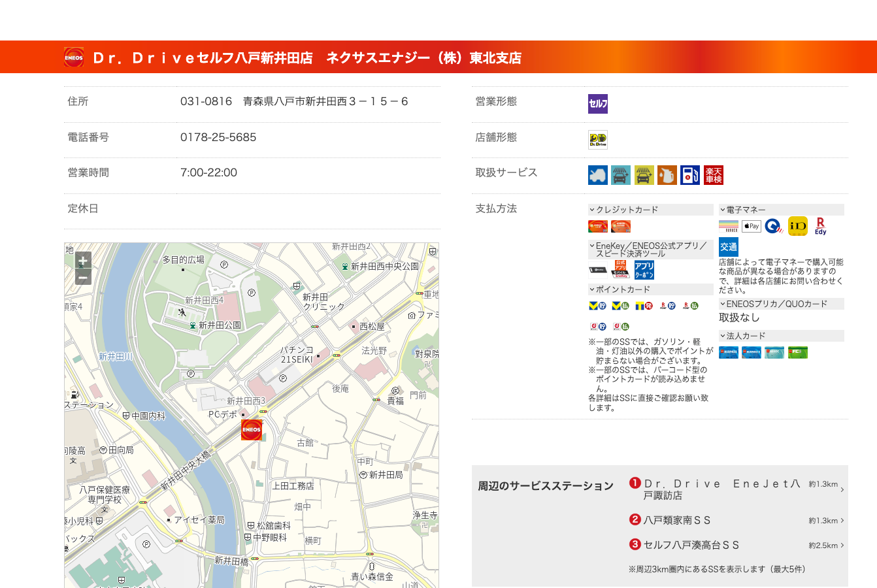Collapse the ポイントカード section
Screen dimensions: 877x588
click(x=650, y=289)
